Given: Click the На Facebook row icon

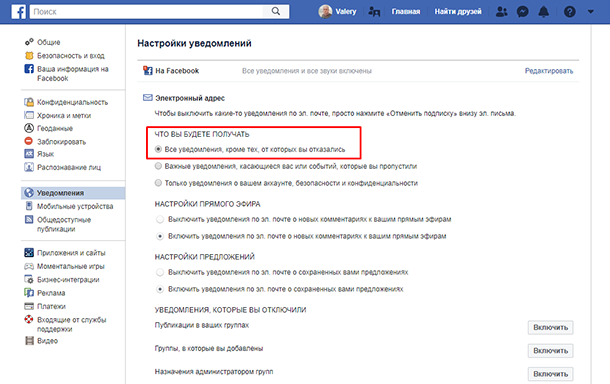Looking at the screenshot, I should pyautogui.click(x=147, y=70).
